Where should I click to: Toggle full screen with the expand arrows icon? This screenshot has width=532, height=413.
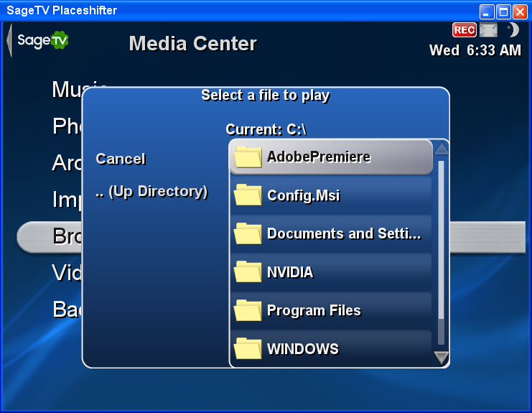[489, 30]
